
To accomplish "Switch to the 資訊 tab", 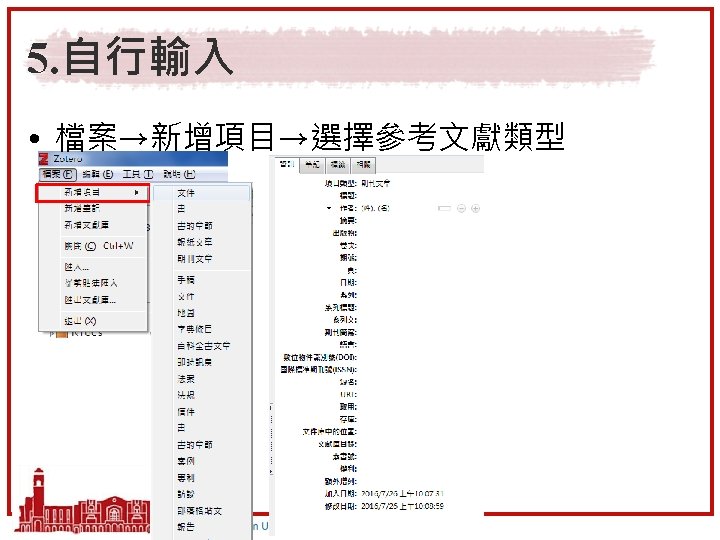I will (287, 164).
